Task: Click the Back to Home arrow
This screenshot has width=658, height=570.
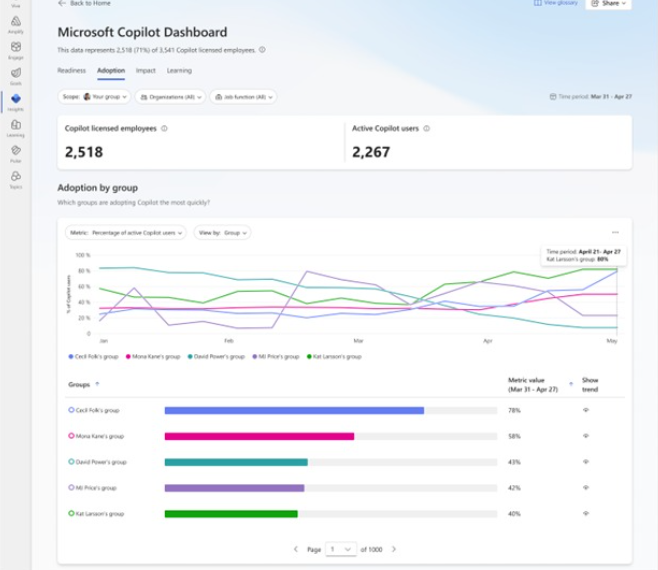Action: (x=62, y=3)
